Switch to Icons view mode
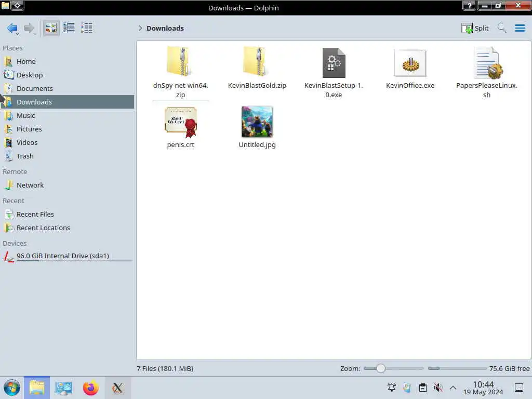Screen dimensions: 532x399 [51, 28]
